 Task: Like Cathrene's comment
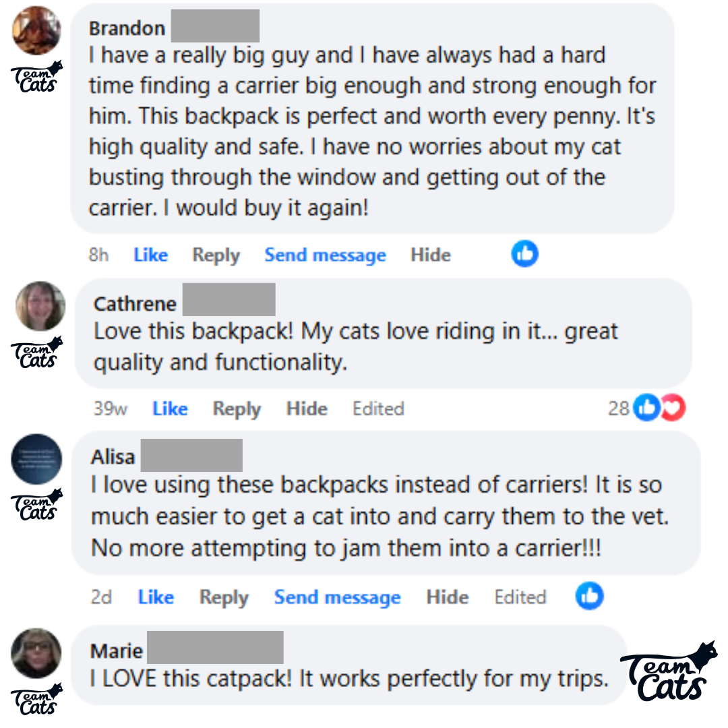pyautogui.click(x=171, y=408)
